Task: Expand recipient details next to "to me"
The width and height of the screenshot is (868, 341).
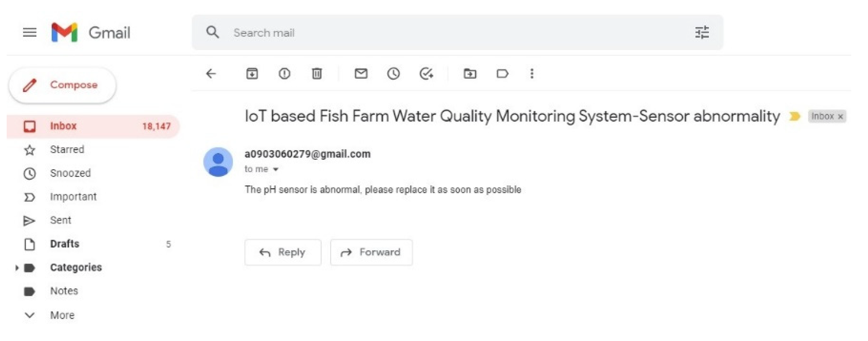Action: pos(276,170)
